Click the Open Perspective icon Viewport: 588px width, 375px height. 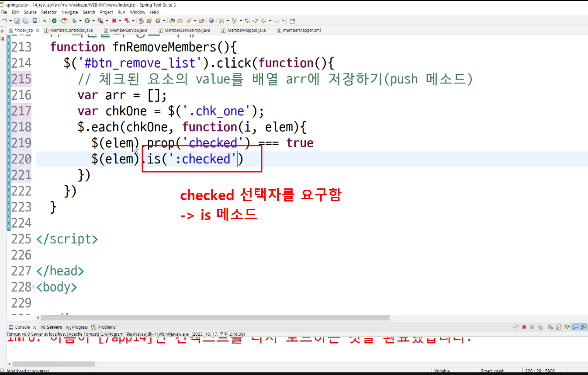click(292, 21)
